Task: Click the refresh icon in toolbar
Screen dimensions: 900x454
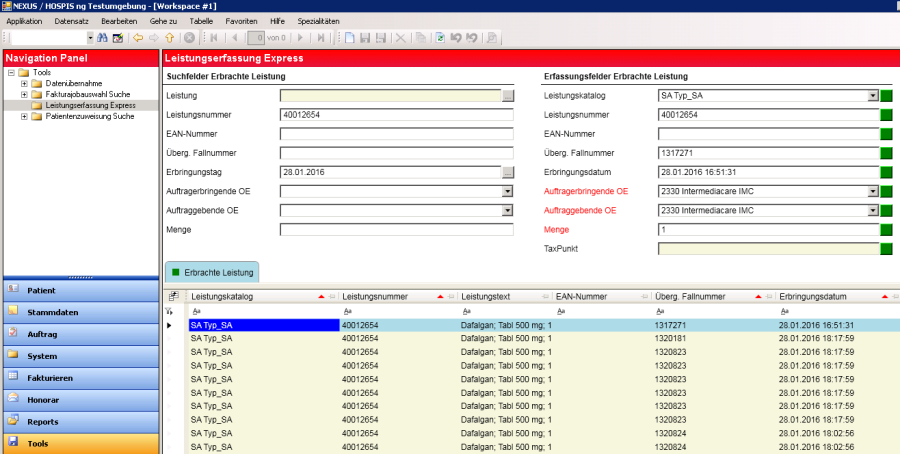Action: 440,37
